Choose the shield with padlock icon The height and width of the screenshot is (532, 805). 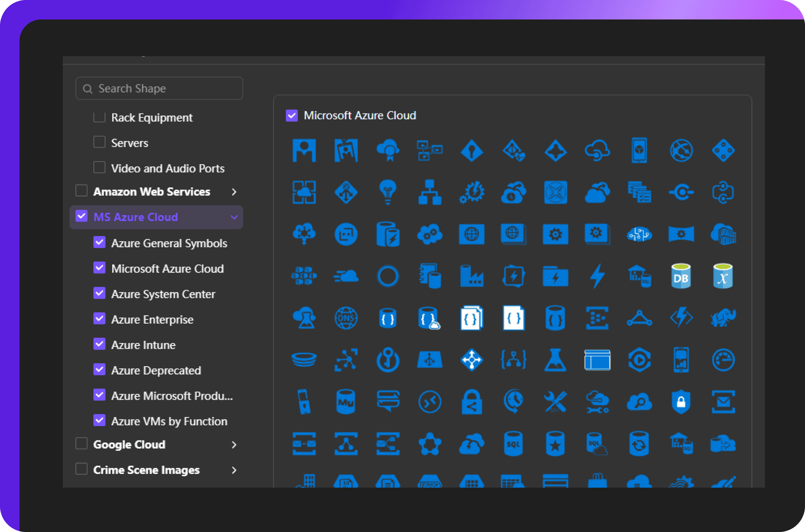[681, 402]
